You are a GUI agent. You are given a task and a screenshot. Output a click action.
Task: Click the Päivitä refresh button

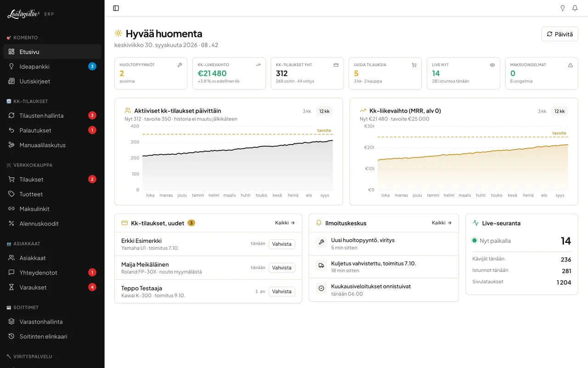coord(560,34)
